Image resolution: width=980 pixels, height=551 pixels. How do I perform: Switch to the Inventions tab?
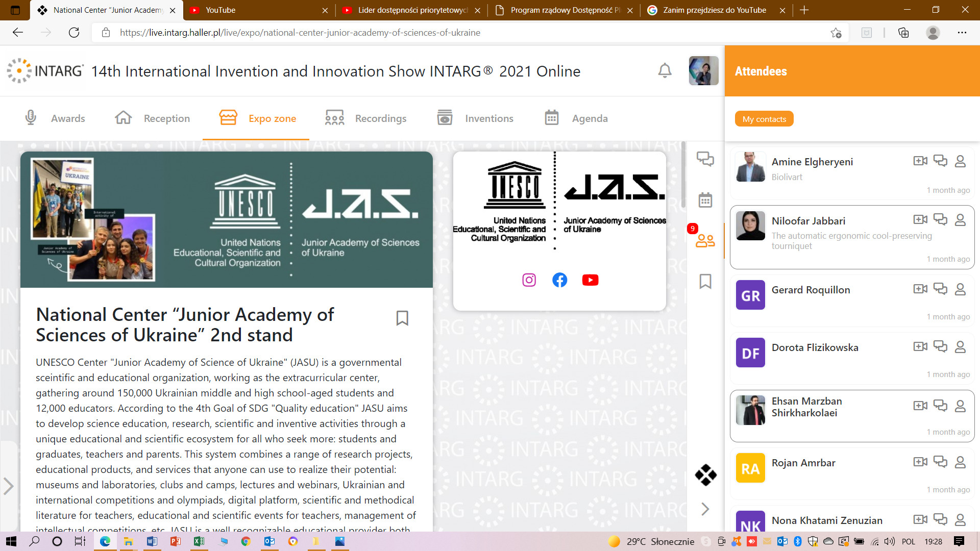pyautogui.click(x=475, y=118)
